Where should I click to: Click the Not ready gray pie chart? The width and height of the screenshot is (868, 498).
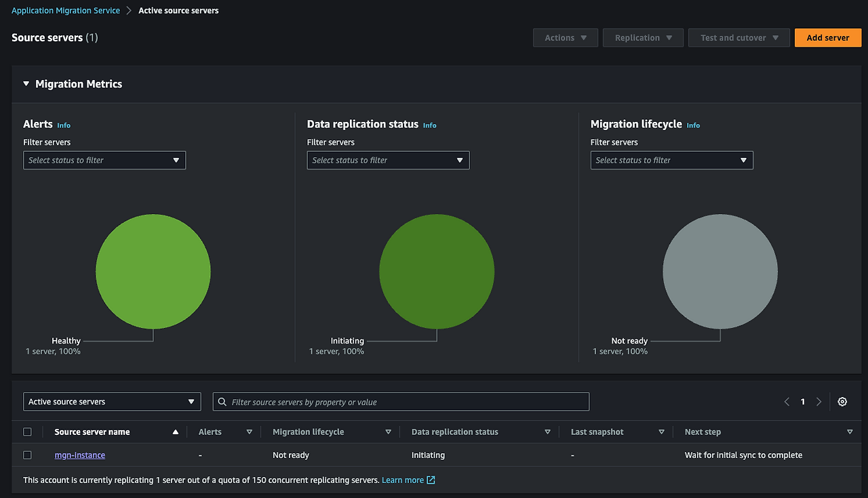pyautogui.click(x=720, y=272)
